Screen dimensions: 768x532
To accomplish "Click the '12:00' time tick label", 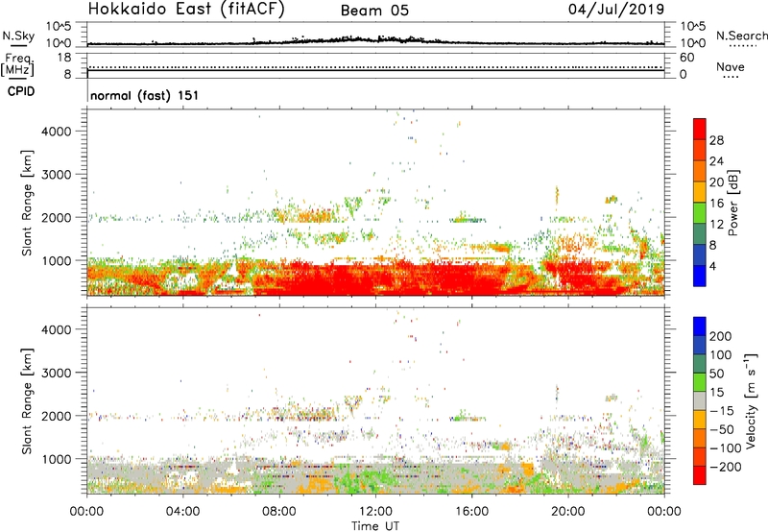I will click(375, 512).
